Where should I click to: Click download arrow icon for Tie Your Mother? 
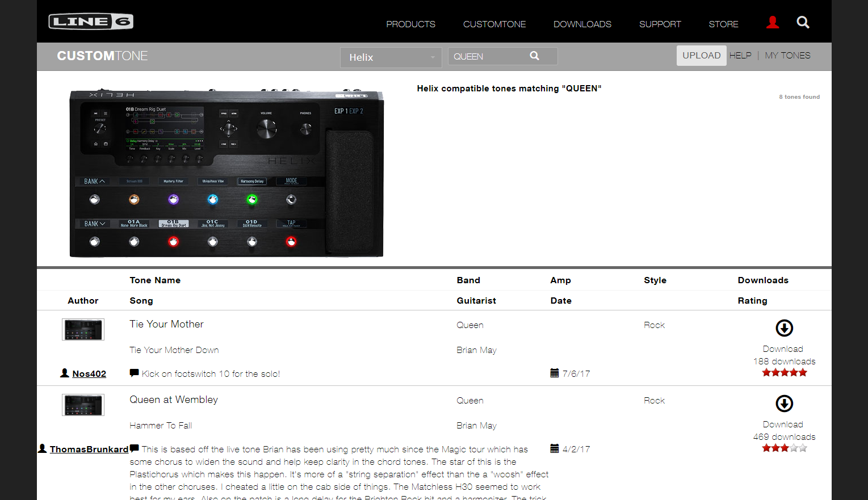[x=784, y=328]
